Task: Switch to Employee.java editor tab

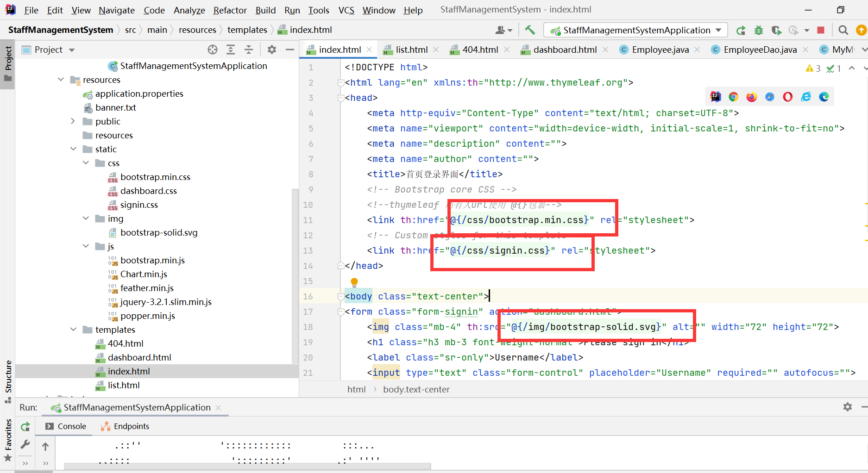Action: point(660,50)
